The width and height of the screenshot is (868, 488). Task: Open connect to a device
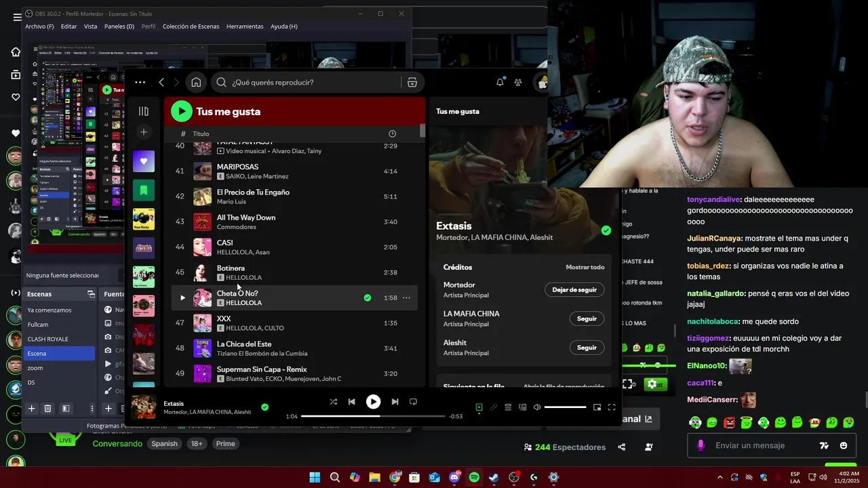(522, 407)
